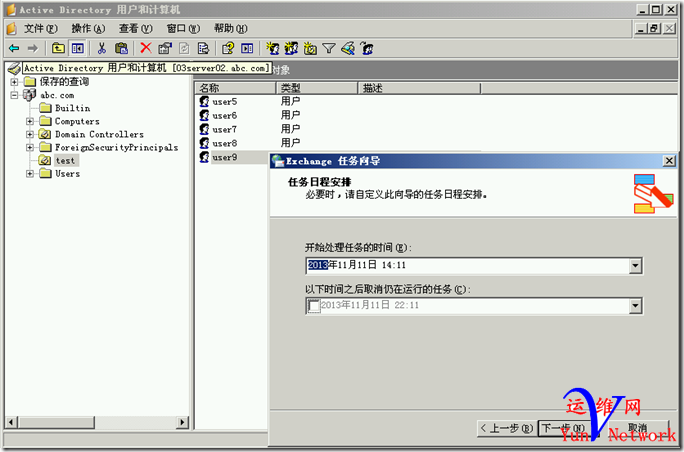The image size is (684, 452).
Task: Select user9 in the list
Action: [x=225, y=157]
